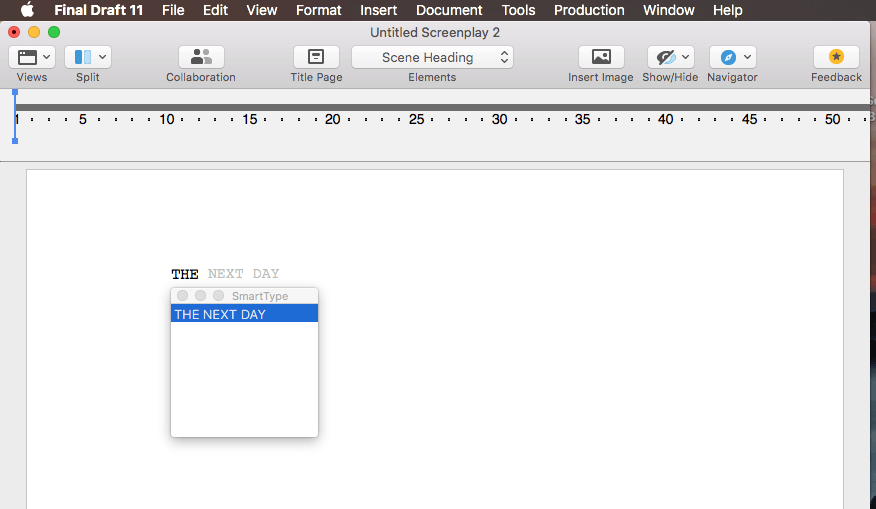Open the View menu
This screenshot has width=876, height=509.
click(261, 10)
